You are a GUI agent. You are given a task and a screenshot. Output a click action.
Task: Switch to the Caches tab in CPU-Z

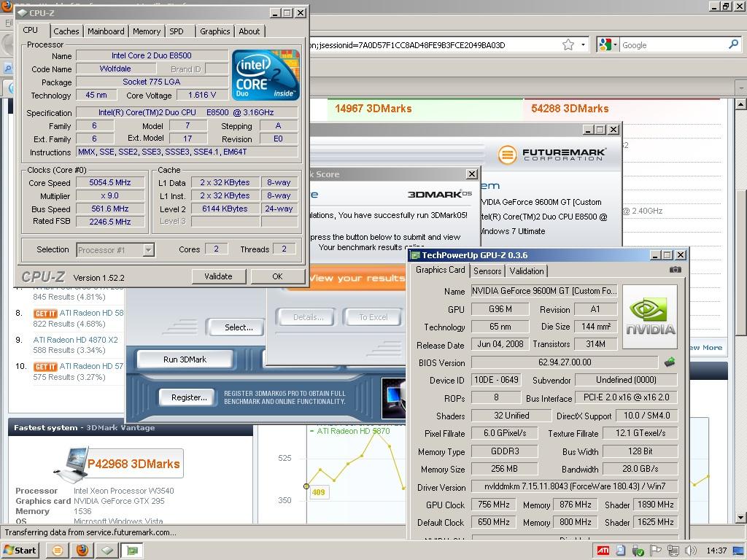[66, 31]
